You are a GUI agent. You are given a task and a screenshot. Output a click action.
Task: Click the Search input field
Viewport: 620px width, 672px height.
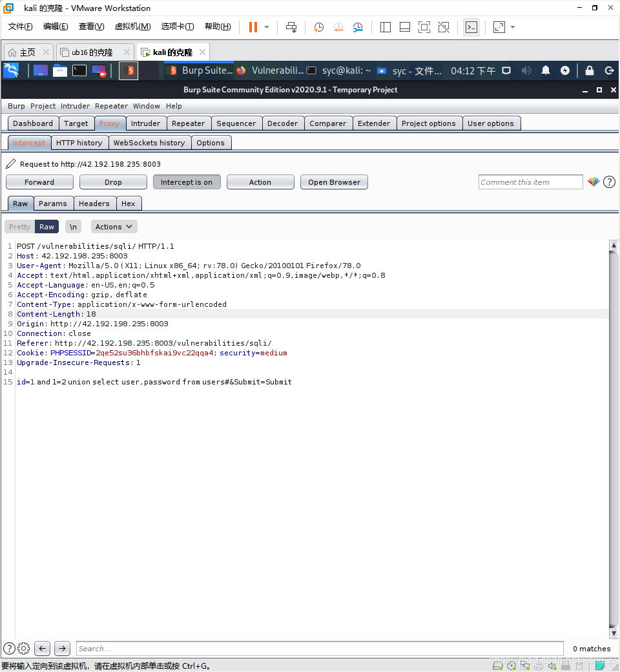tap(320, 649)
